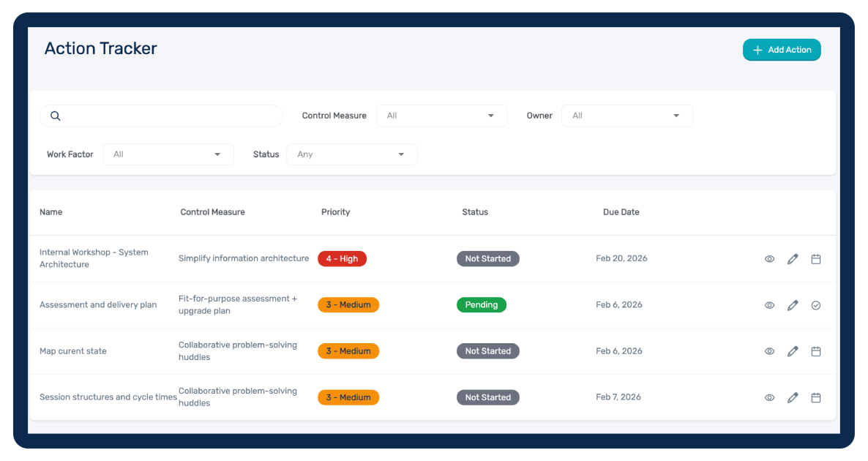Screen dimensions: 868x461
Task: Edit the Session structures and cycle times row
Action: [793, 397]
